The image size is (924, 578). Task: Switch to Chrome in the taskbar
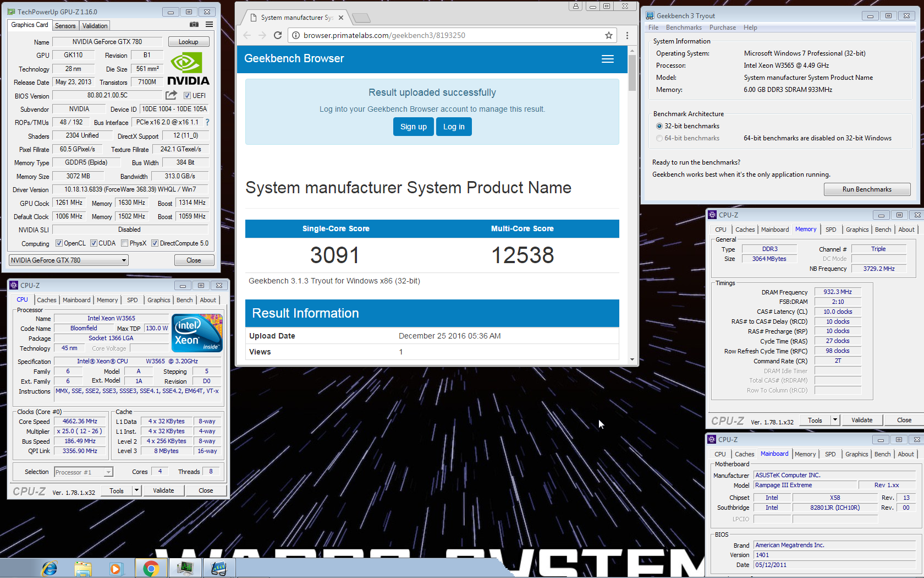coord(151,568)
